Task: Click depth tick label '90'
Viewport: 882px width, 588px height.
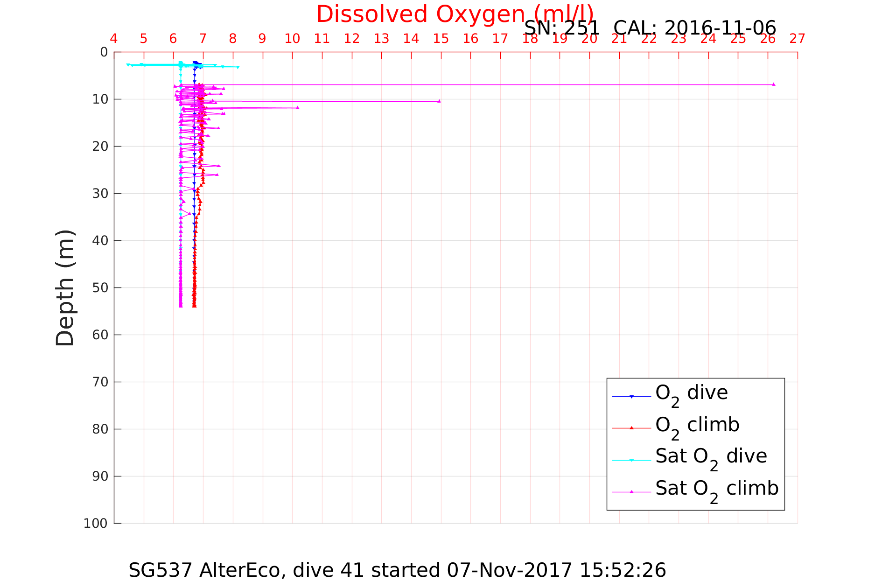Action: 100,476
